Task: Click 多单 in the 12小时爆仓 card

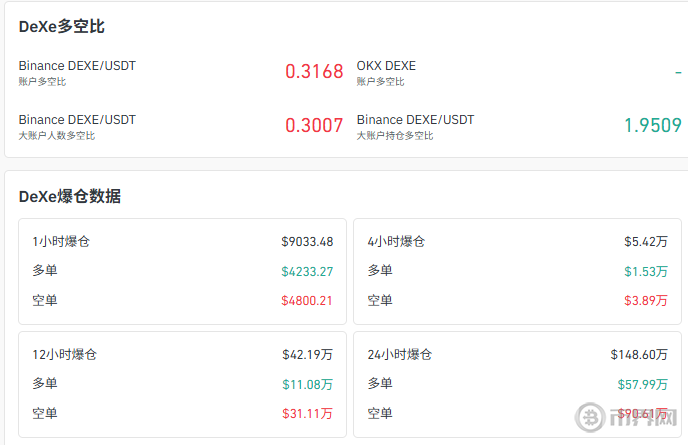Action: pyautogui.click(x=45, y=384)
